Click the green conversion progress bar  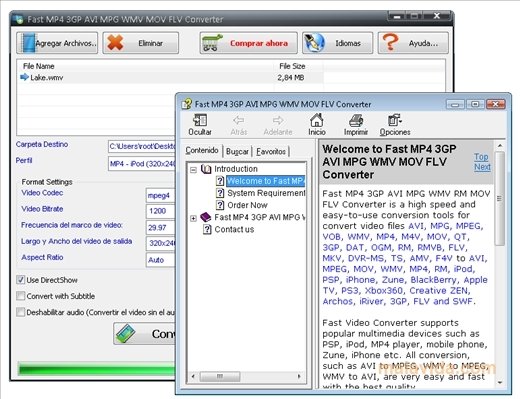[97, 369]
